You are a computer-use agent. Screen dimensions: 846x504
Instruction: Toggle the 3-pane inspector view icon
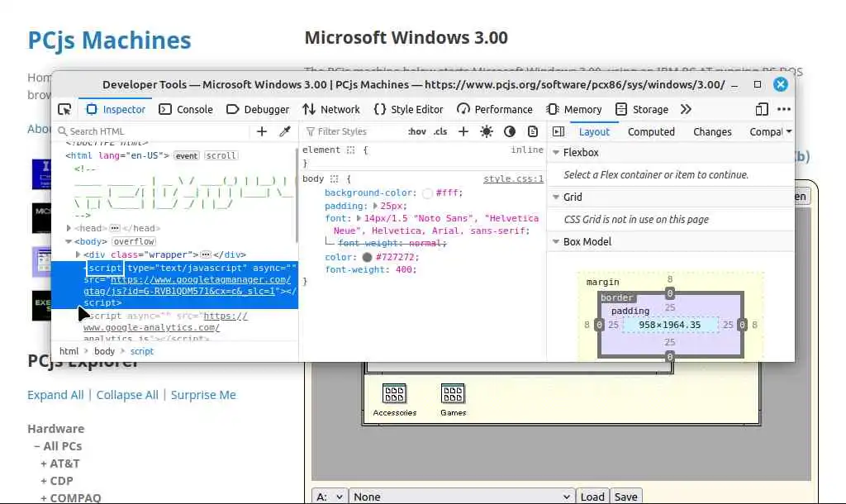click(558, 131)
